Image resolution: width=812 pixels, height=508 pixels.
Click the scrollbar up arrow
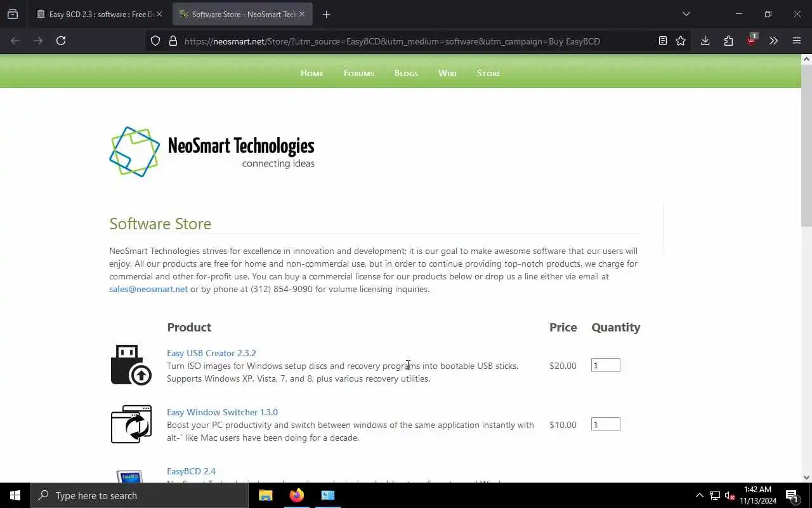[806, 59]
